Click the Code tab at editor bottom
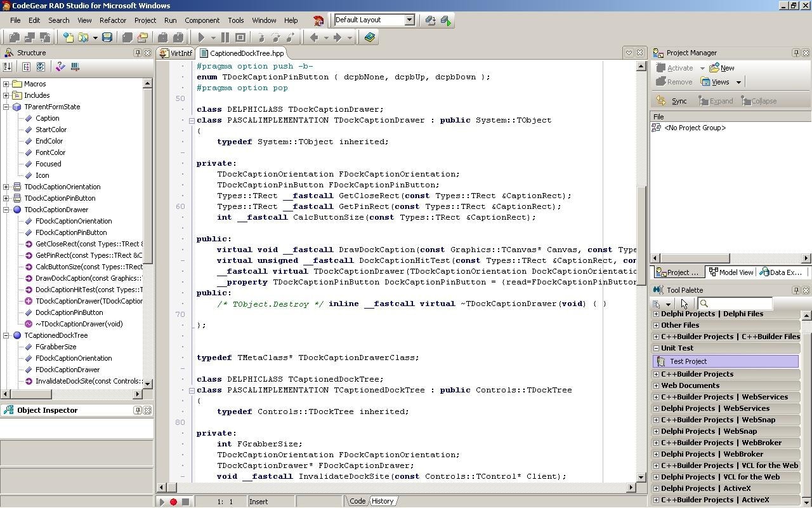This screenshot has height=508, width=812. point(358,501)
